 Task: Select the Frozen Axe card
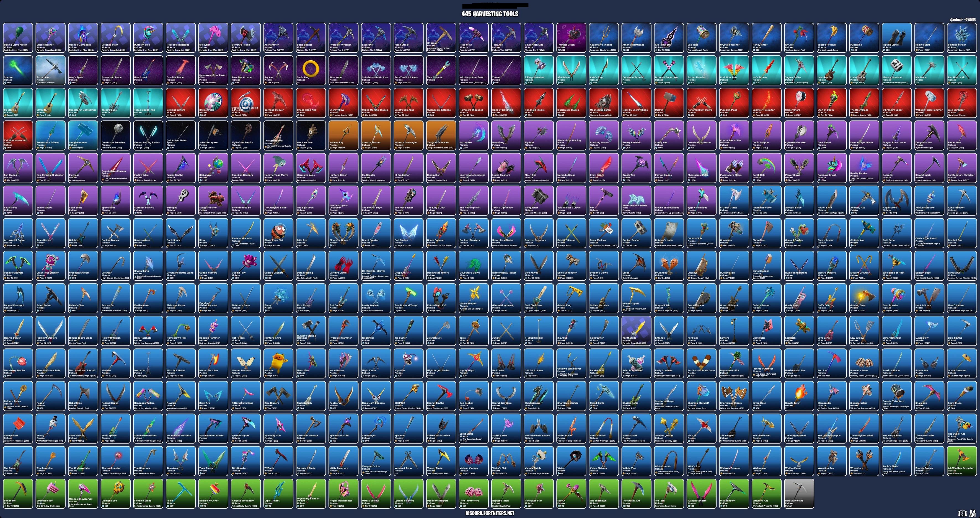coord(50,70)
